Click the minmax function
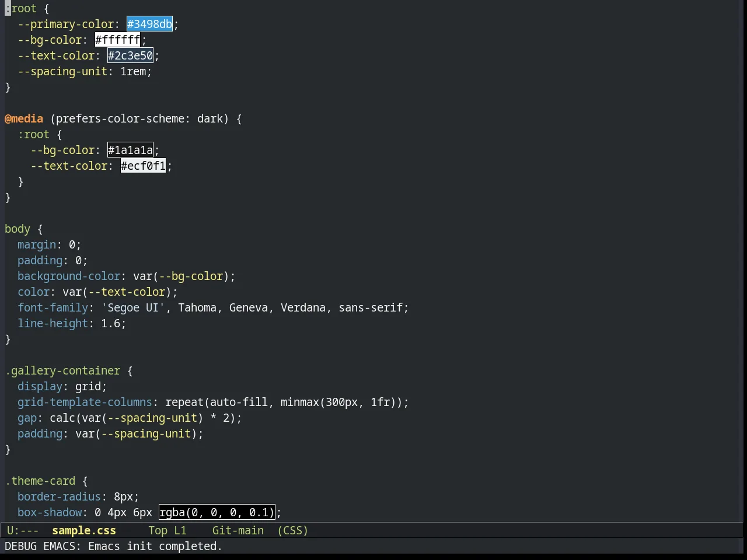This screenshot has height=560, width=747. tap(300, 402)
